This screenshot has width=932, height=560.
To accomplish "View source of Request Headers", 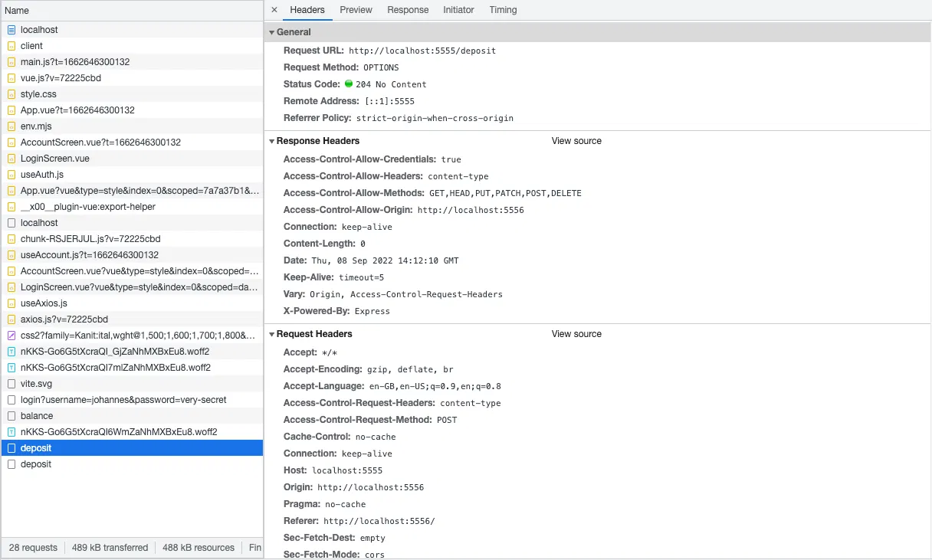I will pos(576,334).
